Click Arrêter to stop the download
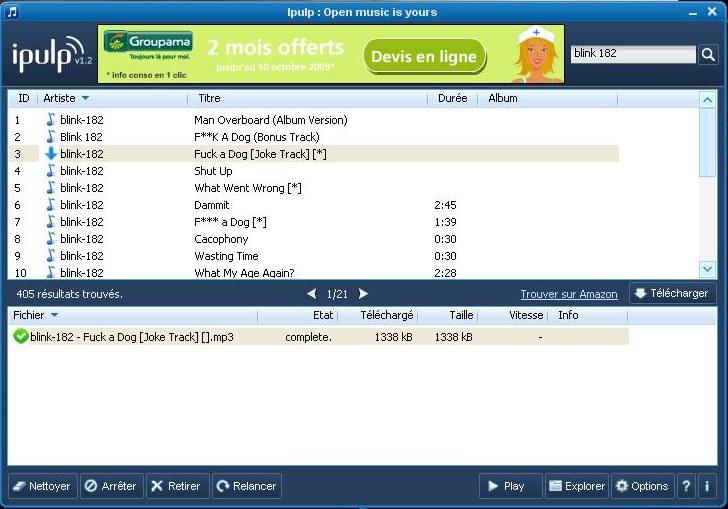The image size is (728, 509). [111, 486]
